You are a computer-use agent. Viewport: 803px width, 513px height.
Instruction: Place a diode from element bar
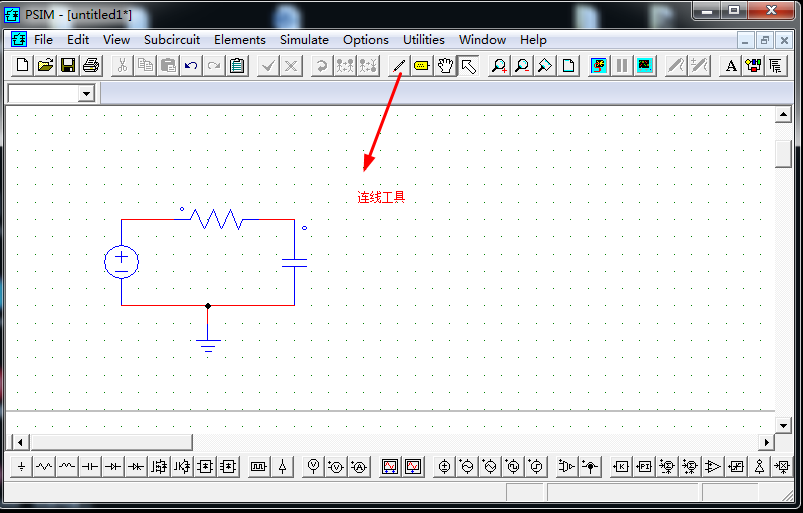113,466
